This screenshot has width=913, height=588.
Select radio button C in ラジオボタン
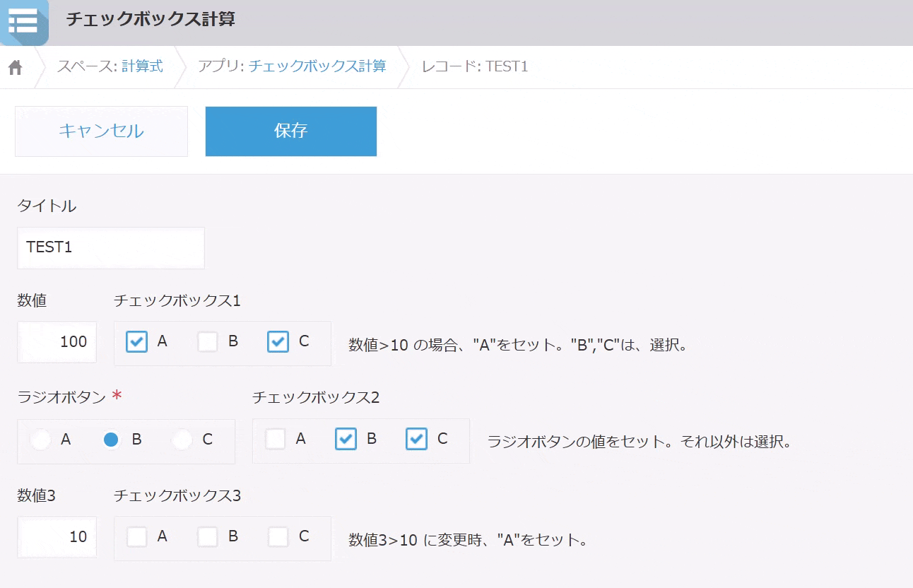tap(182, 440)
